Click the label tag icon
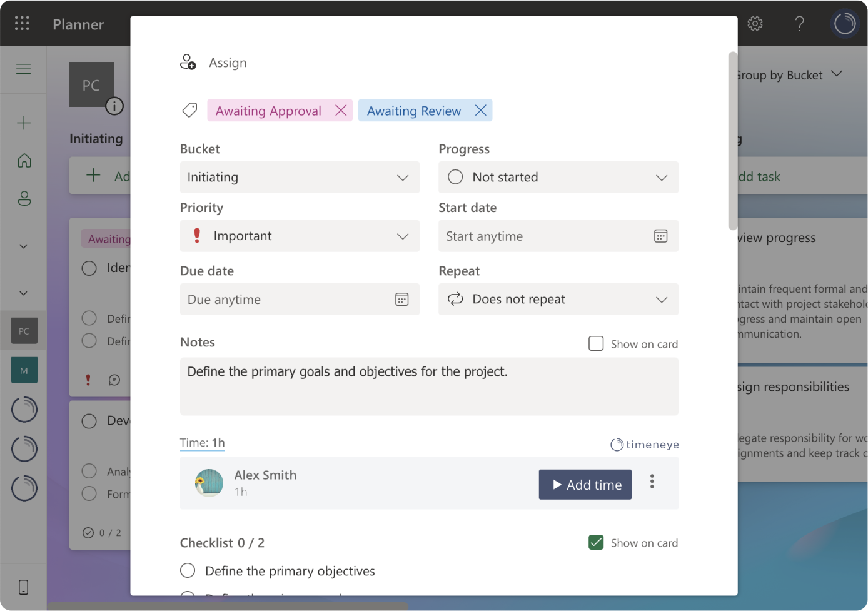The height and width of the screenshot is (611, 868). (189, 109)
